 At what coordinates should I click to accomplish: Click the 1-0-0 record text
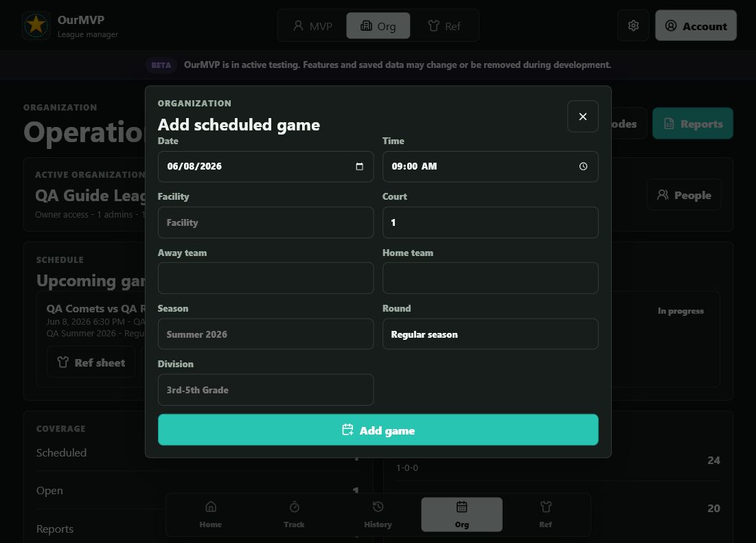click(407, 468)
